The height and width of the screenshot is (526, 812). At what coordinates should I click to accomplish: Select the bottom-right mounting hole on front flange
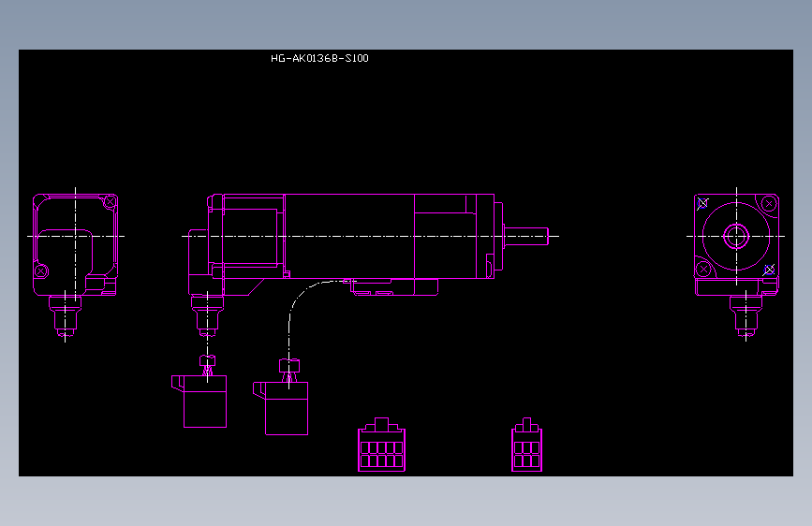pos(770,270)
